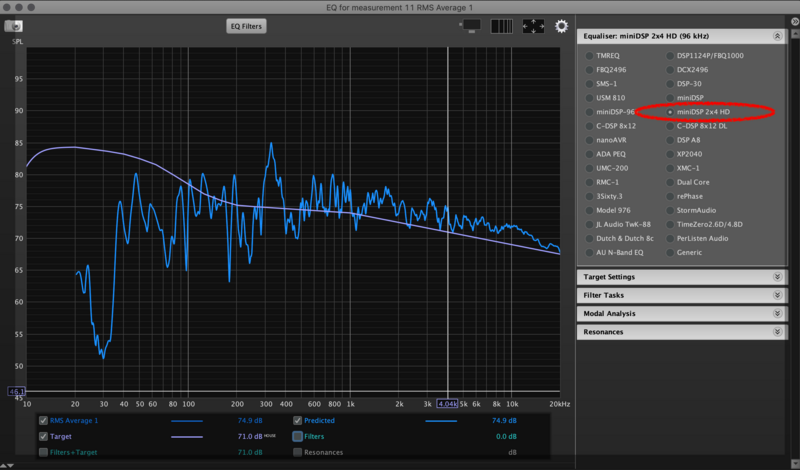Click the vertical bars grid icon
Screen dimensions: 800x470
504,26
